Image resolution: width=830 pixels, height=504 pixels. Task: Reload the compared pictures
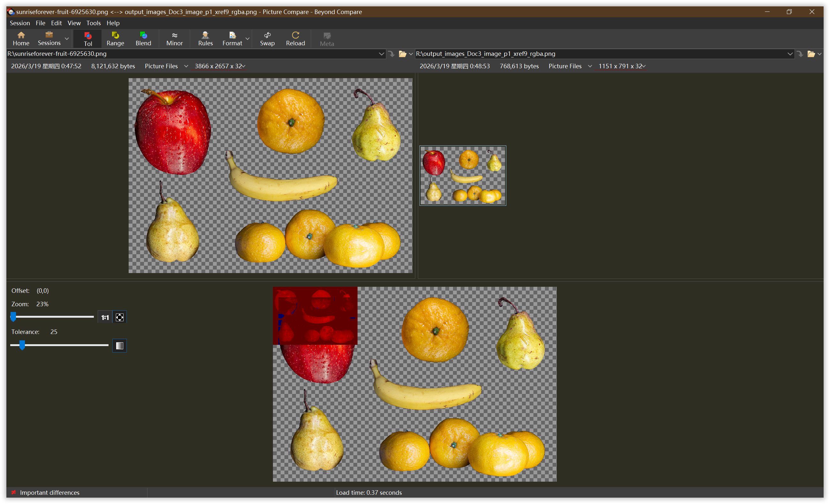point(295,38)
